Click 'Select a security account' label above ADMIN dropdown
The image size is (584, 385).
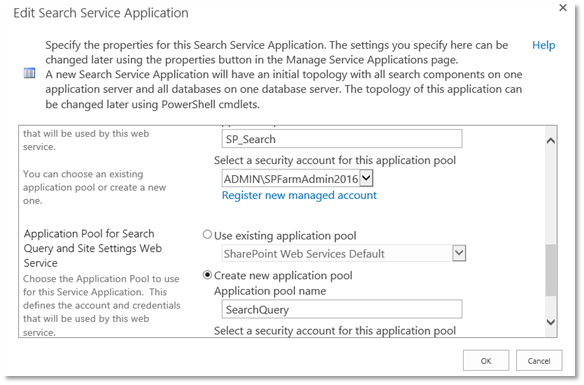pos(335,160)
